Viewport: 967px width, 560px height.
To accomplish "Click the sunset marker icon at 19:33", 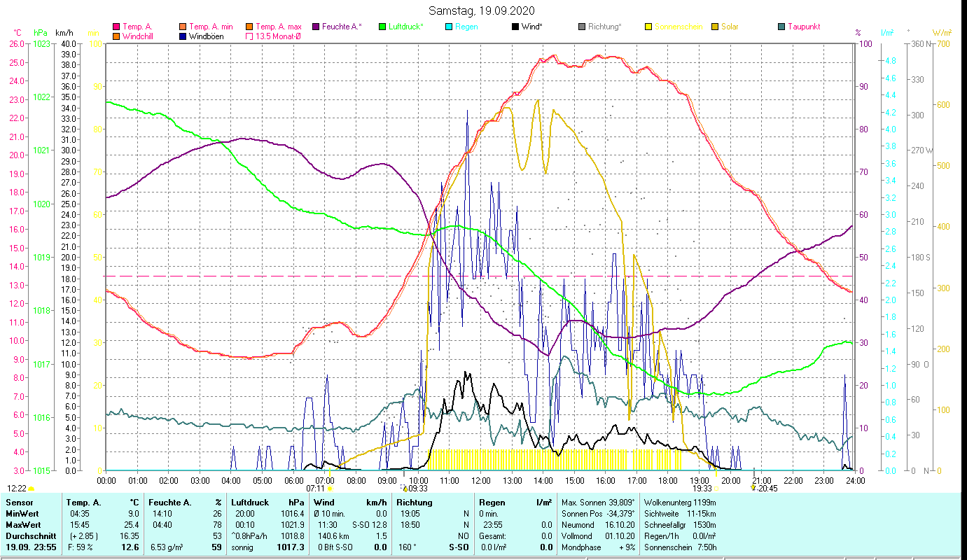I will 716,489.
